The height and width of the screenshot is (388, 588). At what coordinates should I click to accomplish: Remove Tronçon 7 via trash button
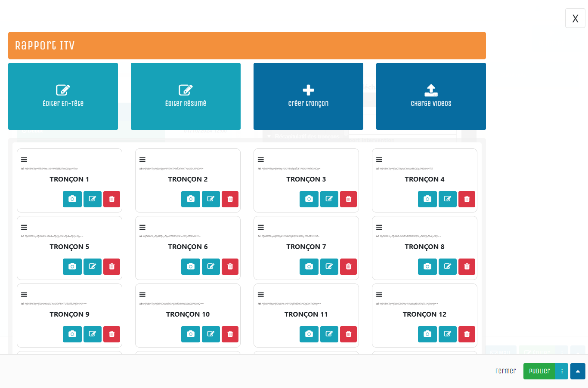pos(348,267)
